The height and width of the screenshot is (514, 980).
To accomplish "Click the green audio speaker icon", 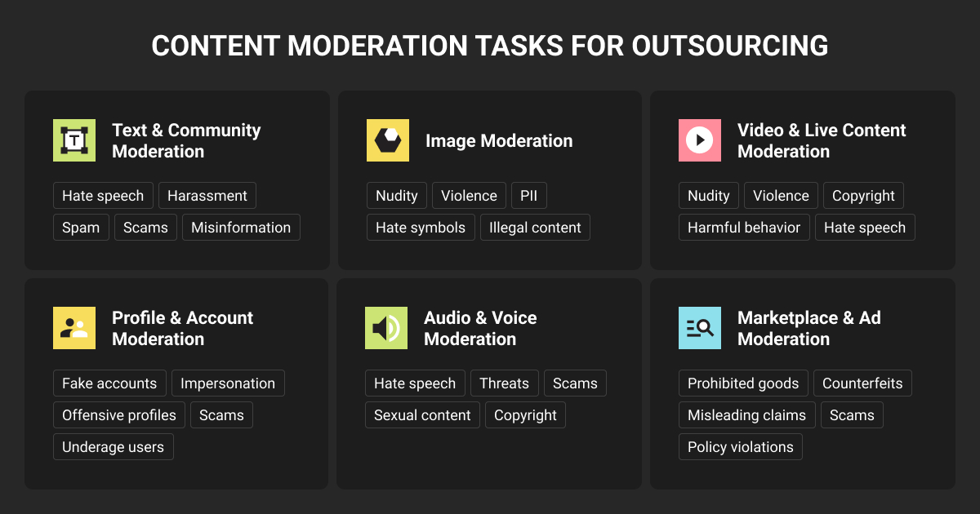I will pos(386,328).
